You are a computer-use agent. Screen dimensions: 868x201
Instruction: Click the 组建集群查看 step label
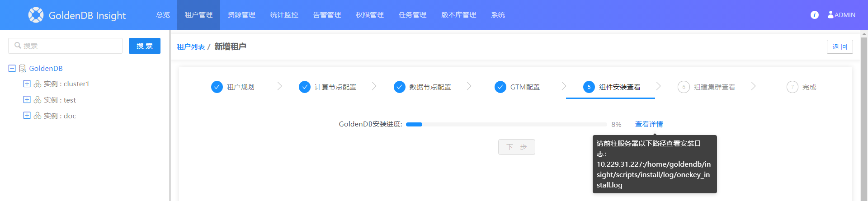714,87
